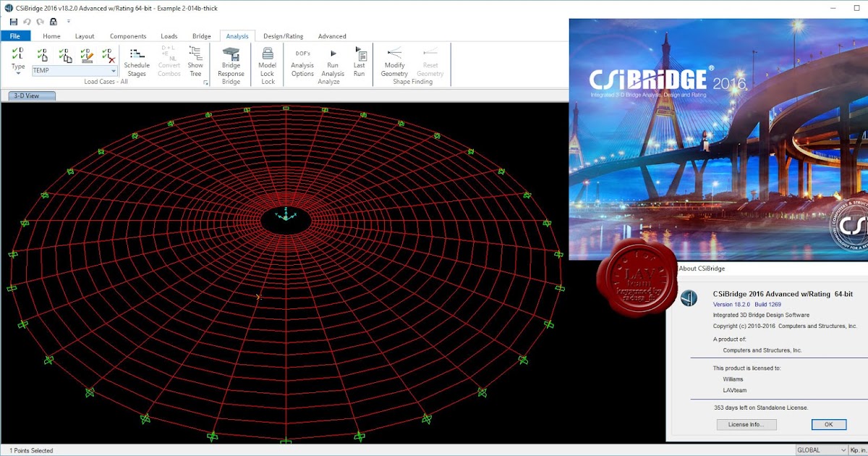
Task: Click the Add New Load Case icon
Action: [x=43, y=54]
